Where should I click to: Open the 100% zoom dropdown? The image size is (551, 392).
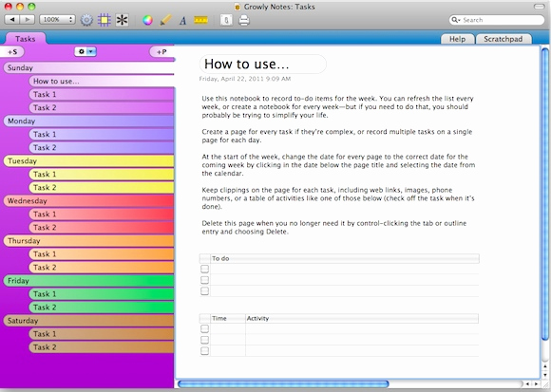[57, 20]
